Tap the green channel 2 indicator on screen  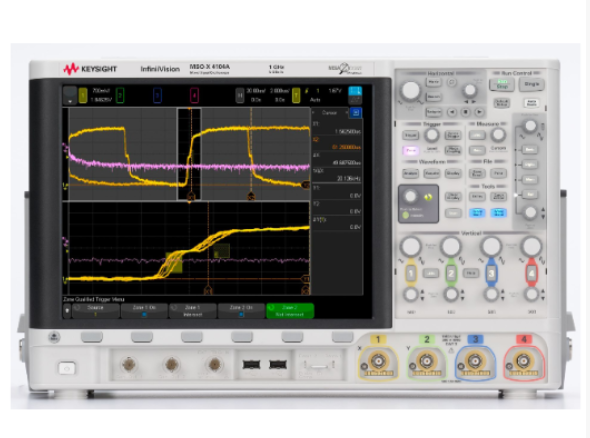coord(120,95)
